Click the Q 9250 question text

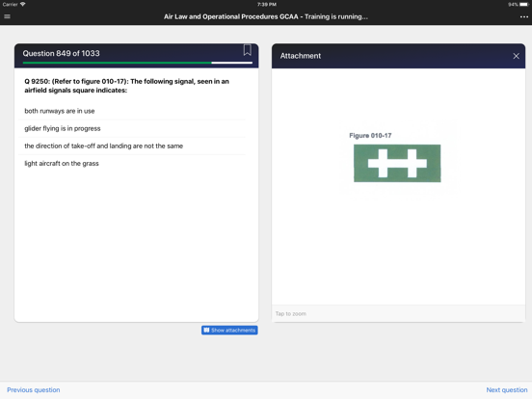(126, 86)
